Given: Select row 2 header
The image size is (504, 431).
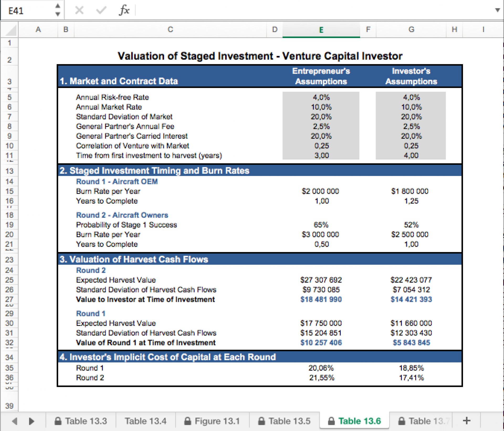Looking at the screenshot, I should click(9, 57).
